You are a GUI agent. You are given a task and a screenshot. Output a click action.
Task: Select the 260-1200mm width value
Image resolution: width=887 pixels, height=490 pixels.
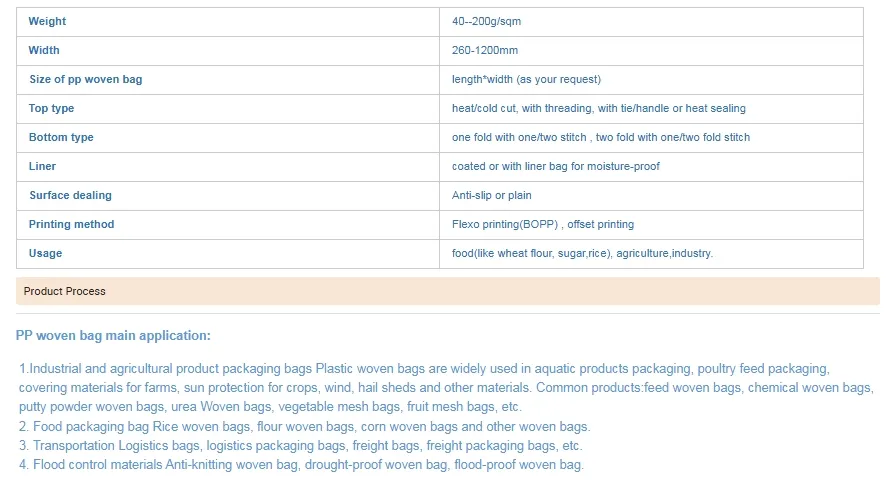(484, 50)
